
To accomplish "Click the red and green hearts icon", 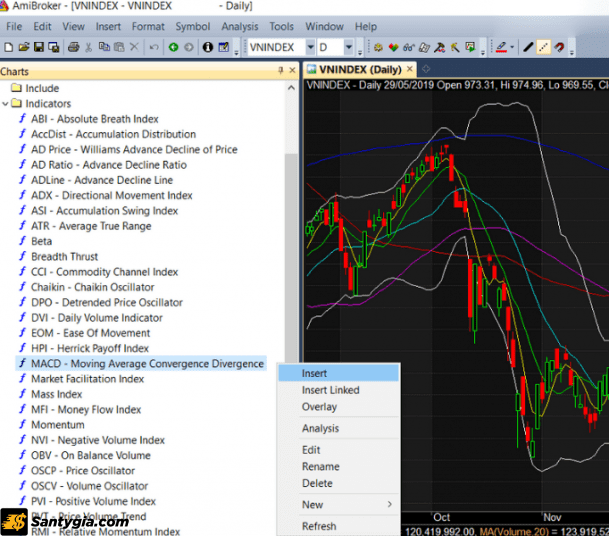I will 393,47.
